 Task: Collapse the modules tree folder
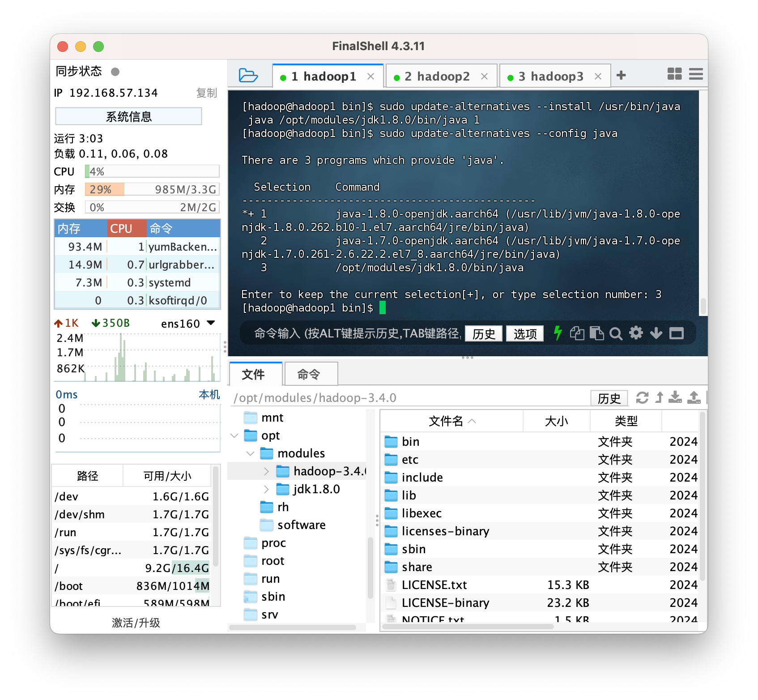point(250,453)
